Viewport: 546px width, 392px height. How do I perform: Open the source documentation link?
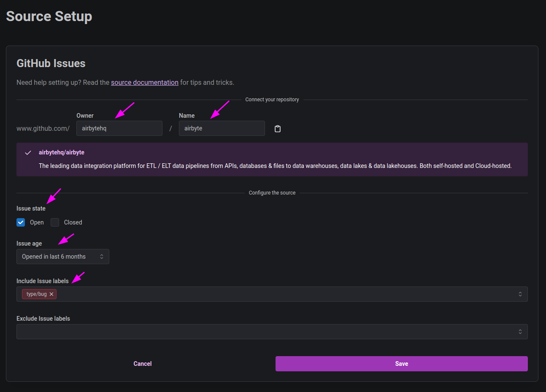tap(145, 82)
